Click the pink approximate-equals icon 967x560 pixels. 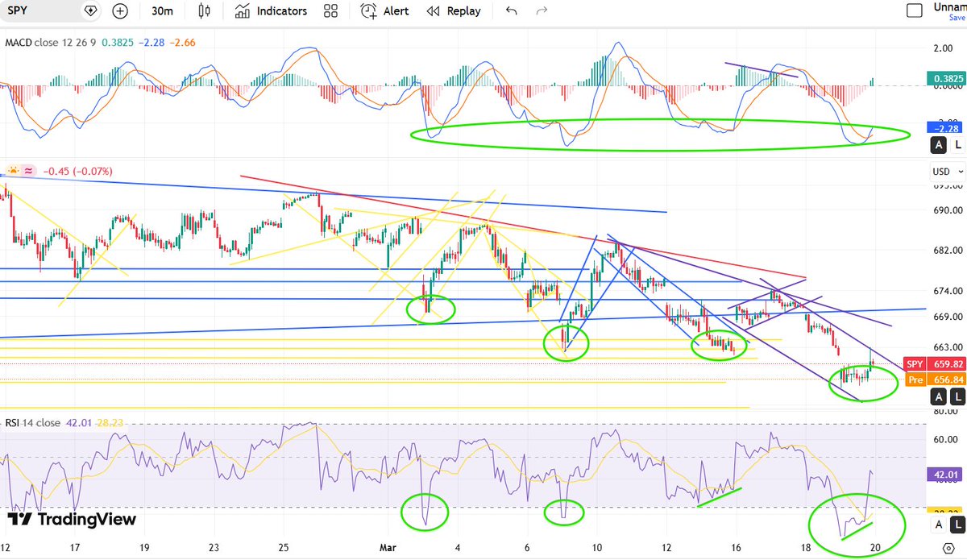tap(28, 171)
